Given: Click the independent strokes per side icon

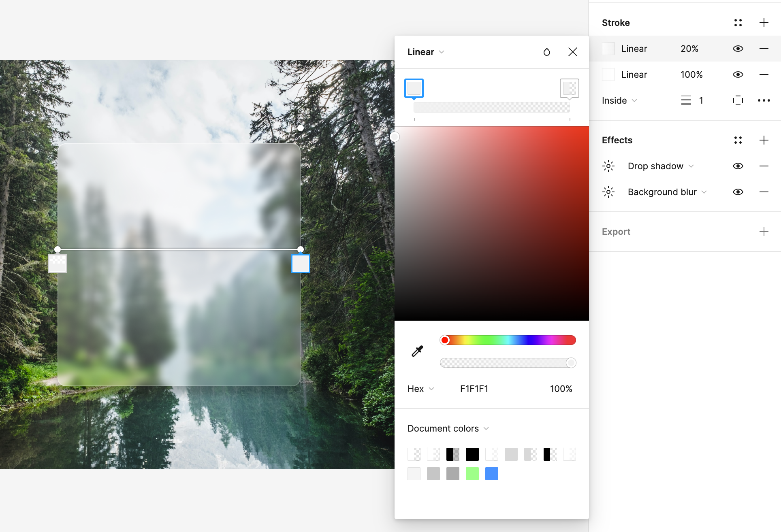Looking at the screenshot, I should point(738,100).
